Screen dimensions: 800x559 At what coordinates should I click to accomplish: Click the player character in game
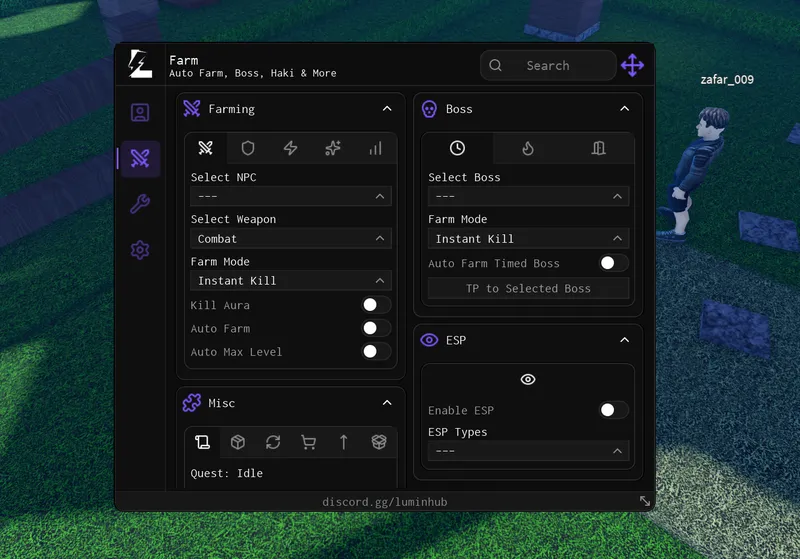[696, 173]
